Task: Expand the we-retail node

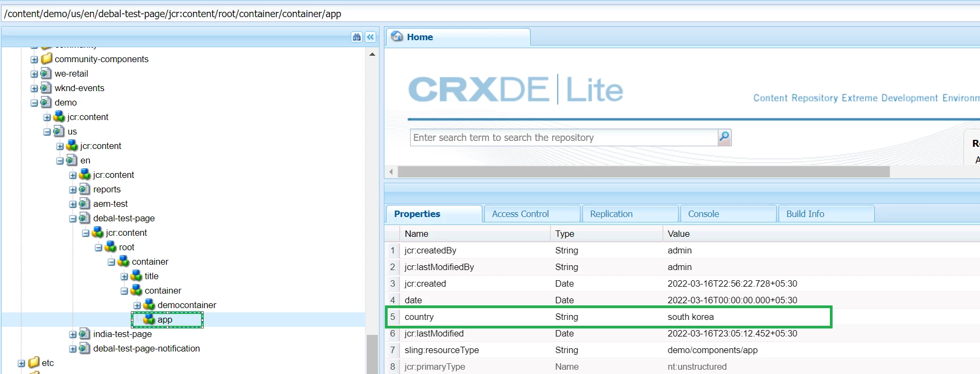Action: click(34, 74)
